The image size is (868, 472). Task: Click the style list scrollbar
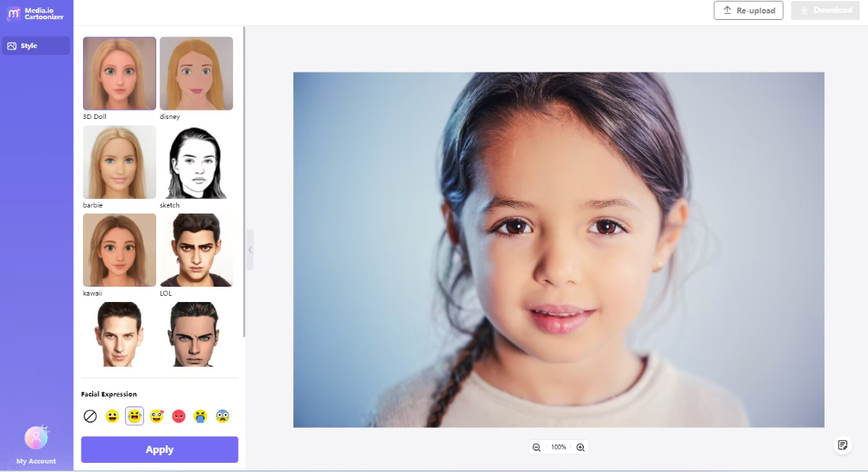tap(244, 183)
